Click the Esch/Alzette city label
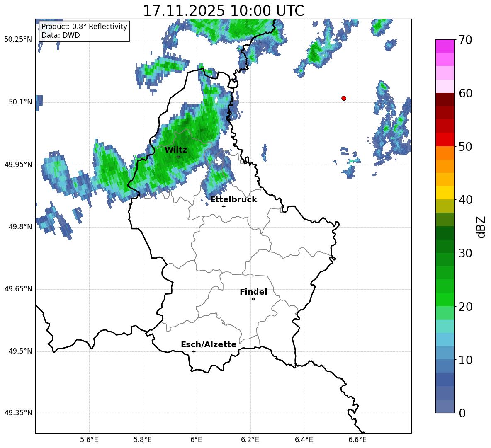 click(x=209, y=344)
